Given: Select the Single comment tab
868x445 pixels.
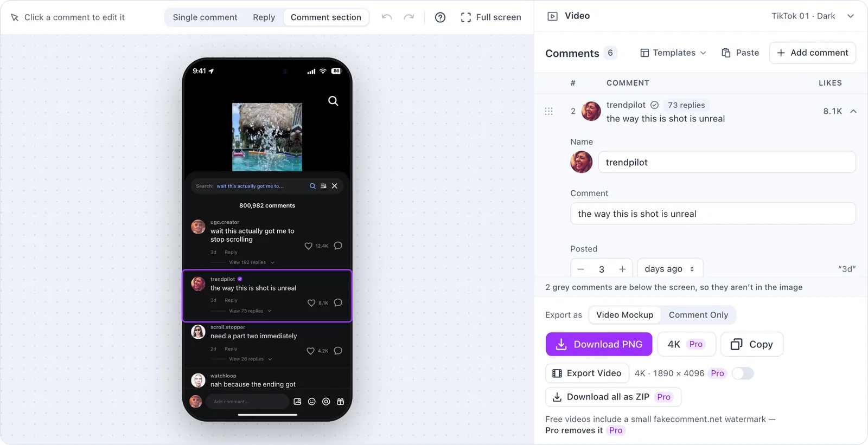Looking at the screenshot, I should (x=205, y=17).
